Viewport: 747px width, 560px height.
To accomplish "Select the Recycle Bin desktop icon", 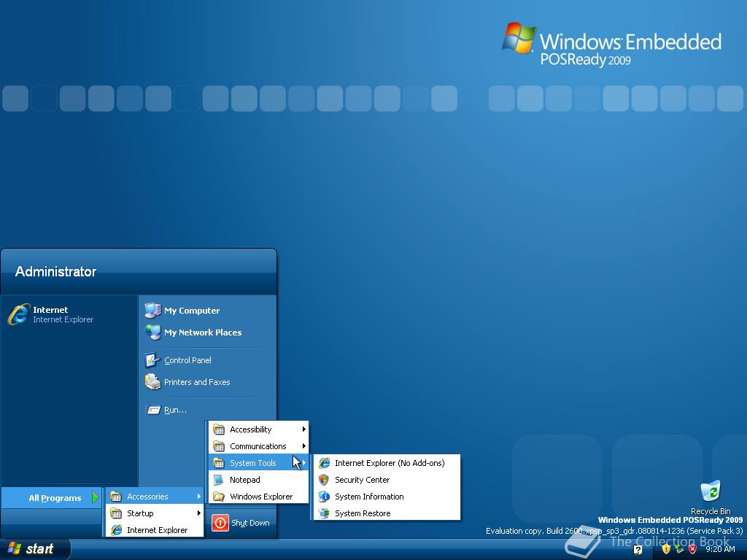I will (711, 497).
